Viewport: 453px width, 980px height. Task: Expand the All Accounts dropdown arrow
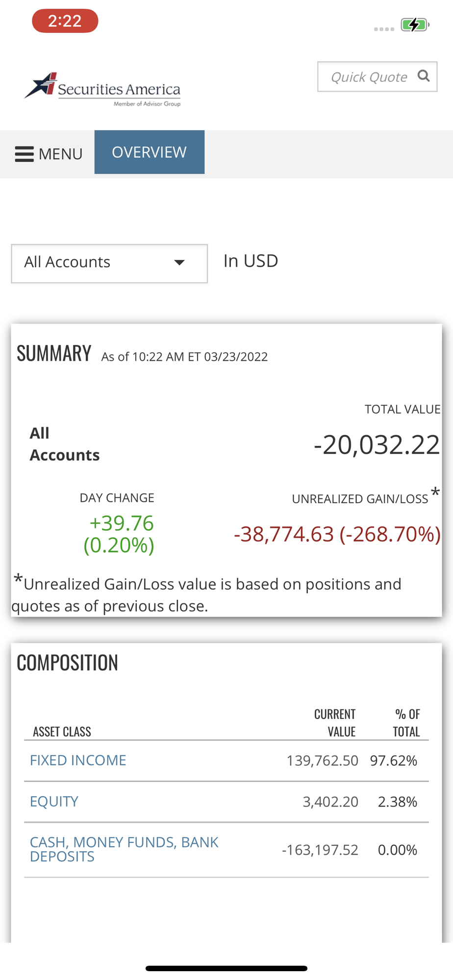pyautogui.click(x=179, y=263)
